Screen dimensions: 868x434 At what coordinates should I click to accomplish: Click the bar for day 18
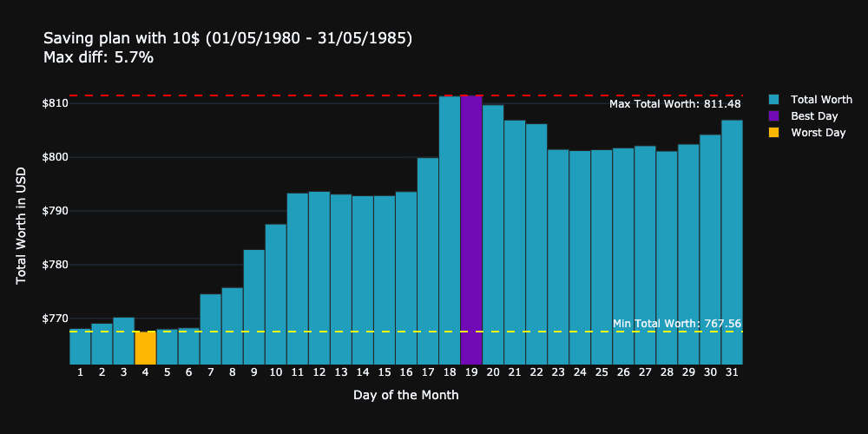click(450, 230)
